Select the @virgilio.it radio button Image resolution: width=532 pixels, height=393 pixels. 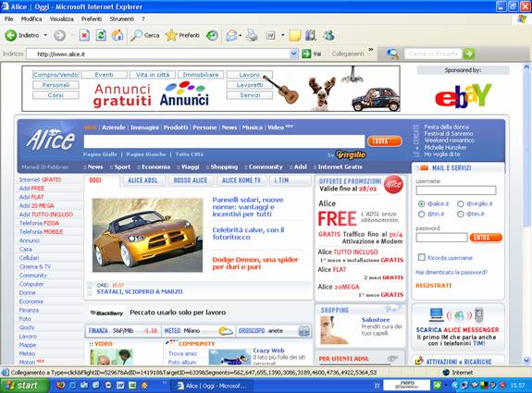(x=461, y=203)
